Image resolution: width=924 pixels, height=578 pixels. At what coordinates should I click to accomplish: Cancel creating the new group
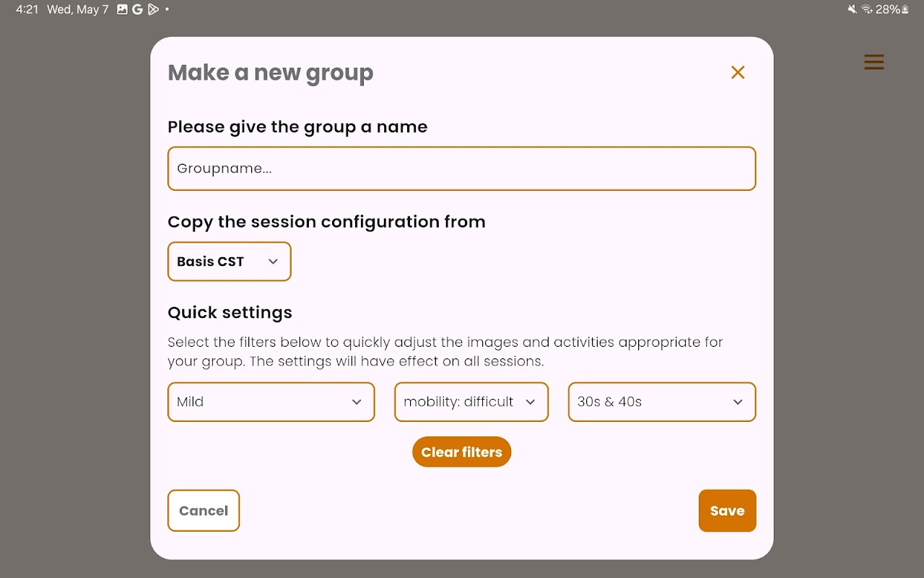coord(204,511)
